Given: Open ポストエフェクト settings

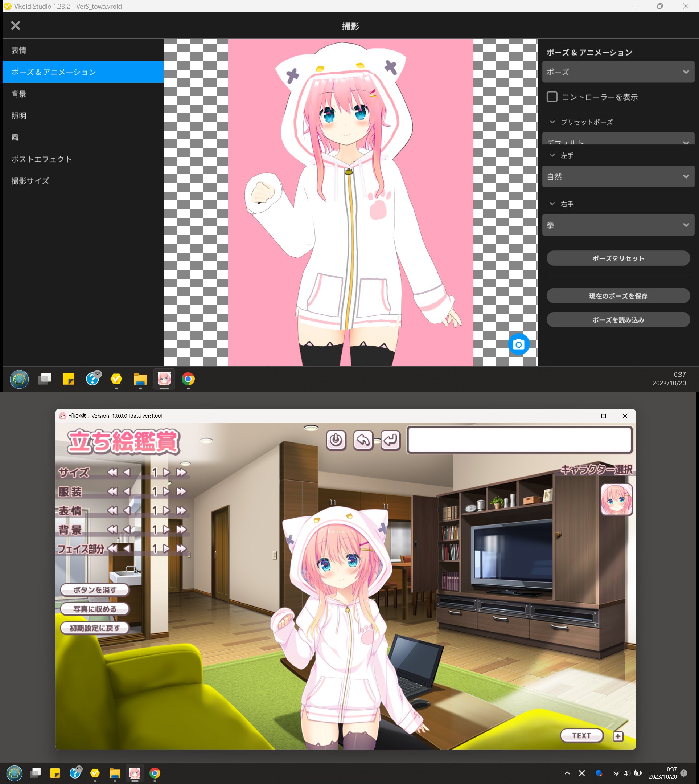Looking at the screenshot, I should tap(83, 159).
